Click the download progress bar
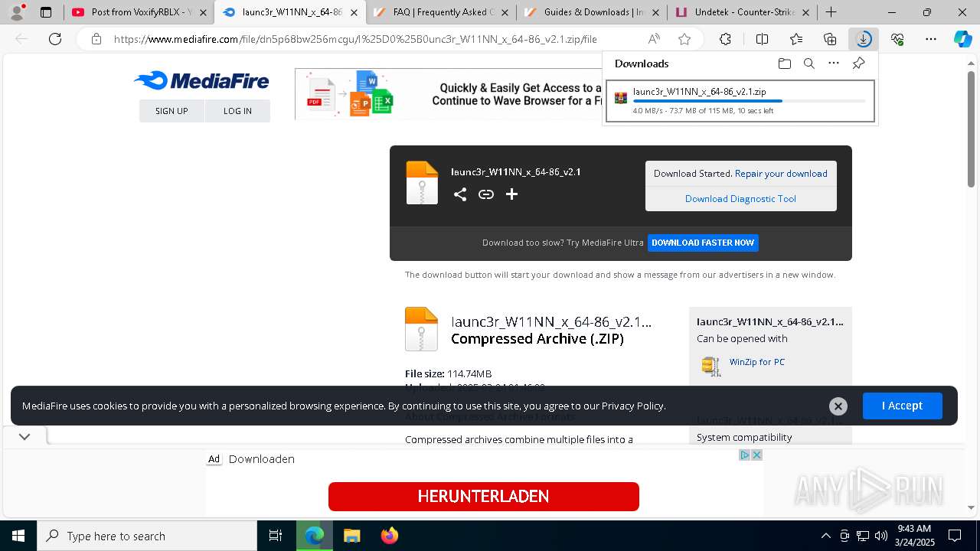This screenshot has height=551, width=980. tap(749, 101)
